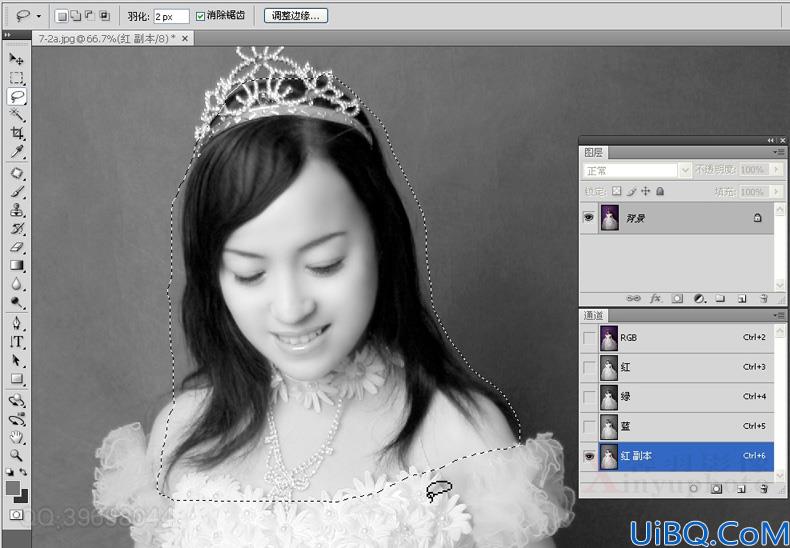Select the Spot Healing Brush tool
790x548 pixels.
tap(16, 174)
